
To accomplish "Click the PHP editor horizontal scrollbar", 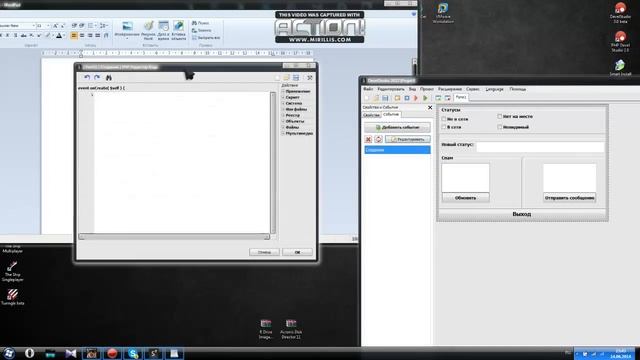I will point(174,237).
